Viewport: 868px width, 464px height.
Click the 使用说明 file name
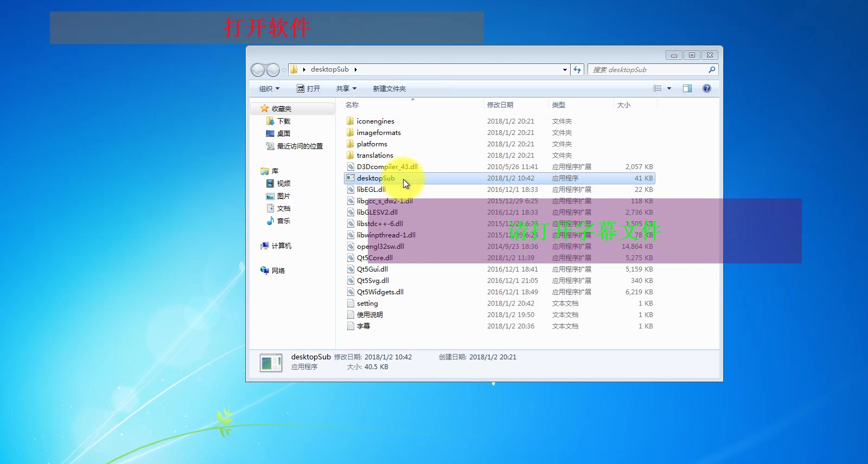click(370, 314)
